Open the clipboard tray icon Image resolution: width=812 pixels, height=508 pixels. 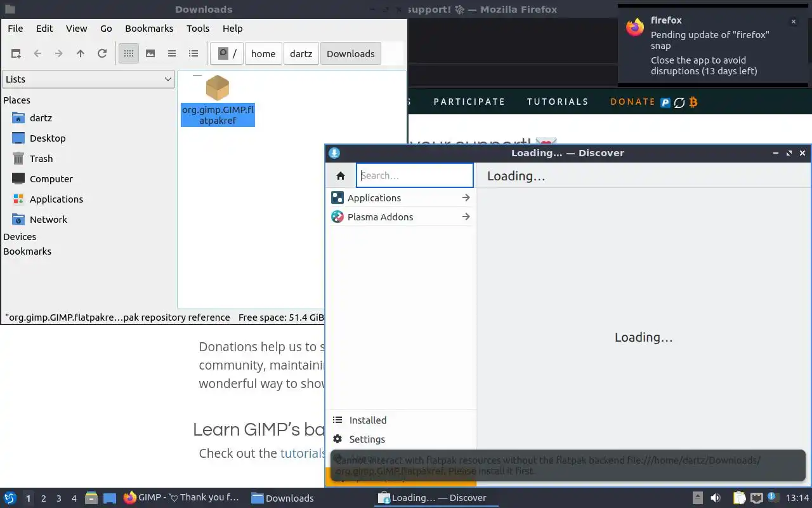740,498
